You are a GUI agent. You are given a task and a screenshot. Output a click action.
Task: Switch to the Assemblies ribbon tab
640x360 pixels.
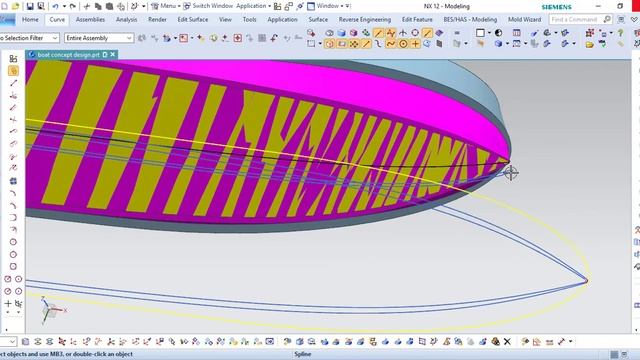tap(90, 19)
